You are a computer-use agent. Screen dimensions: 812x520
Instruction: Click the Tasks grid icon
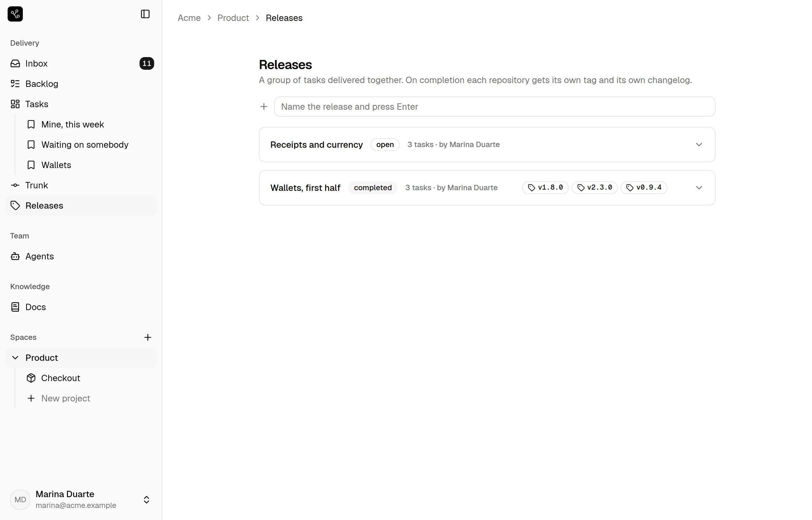coord(15,104)
